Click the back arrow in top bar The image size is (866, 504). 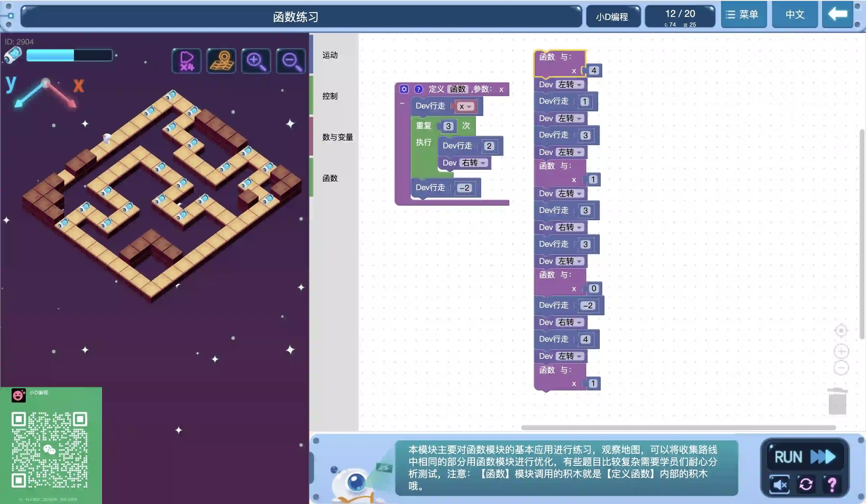point(837,14)
